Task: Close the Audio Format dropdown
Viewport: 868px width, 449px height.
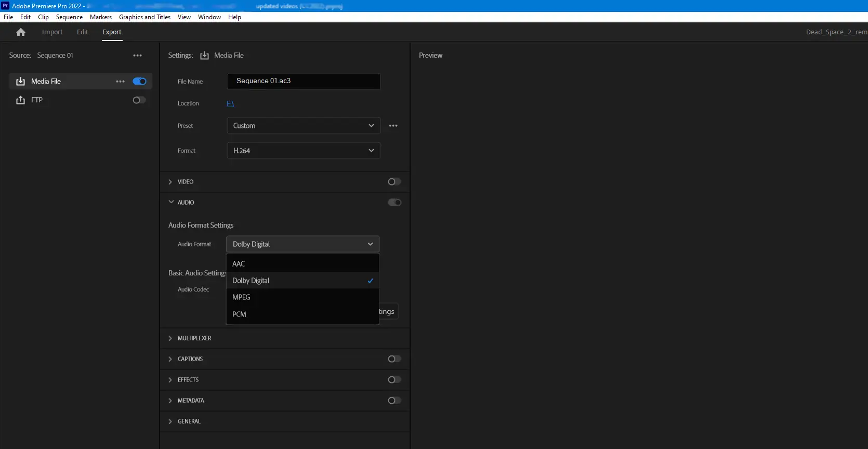Action: pos(303,244)
